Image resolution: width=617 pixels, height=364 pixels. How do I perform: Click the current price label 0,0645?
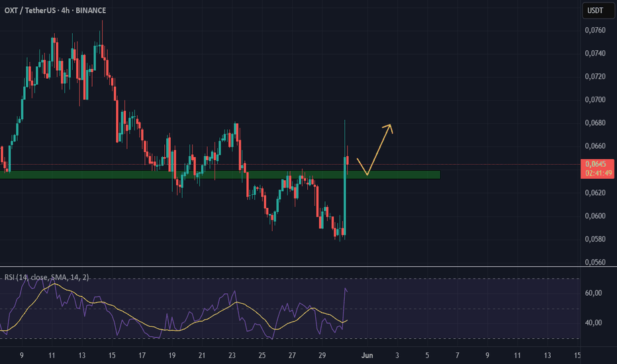tap(595, 164)
